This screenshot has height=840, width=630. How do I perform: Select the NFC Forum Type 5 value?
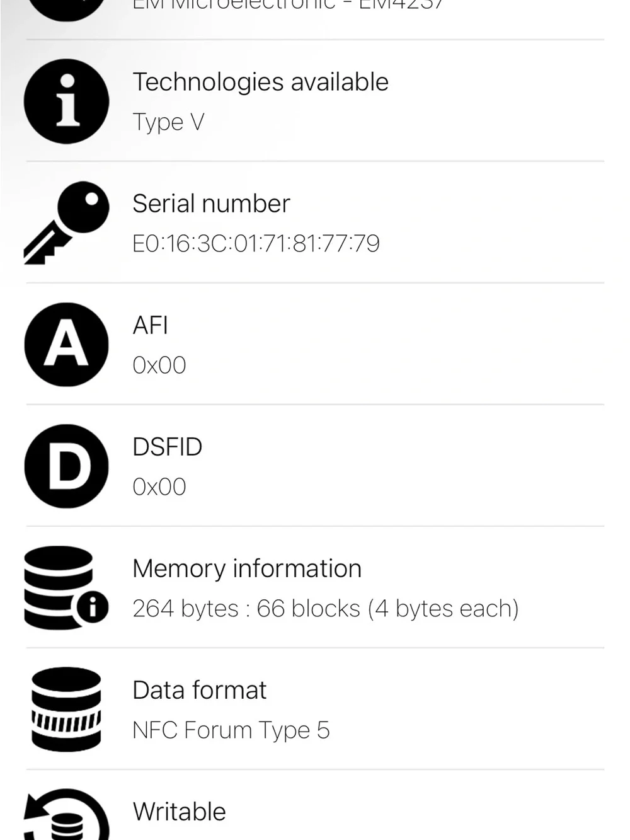click(231, 730)
